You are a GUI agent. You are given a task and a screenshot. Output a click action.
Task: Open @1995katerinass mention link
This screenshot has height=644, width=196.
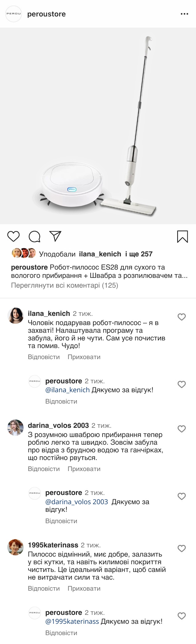point(72,622)
